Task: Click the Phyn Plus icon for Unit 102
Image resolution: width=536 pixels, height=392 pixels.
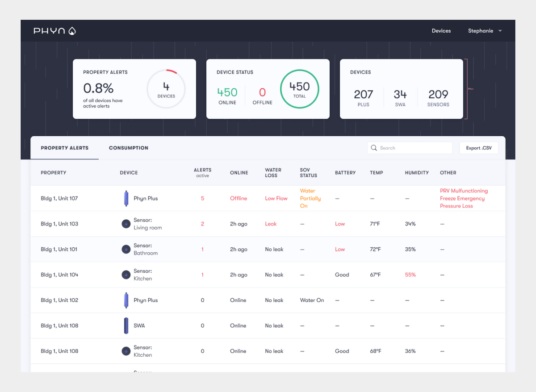Action: pos(126,300)
